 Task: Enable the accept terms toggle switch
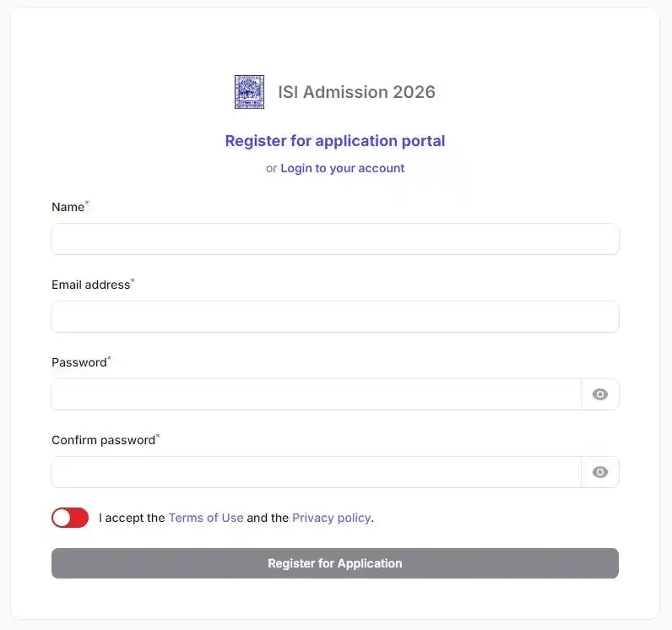[70, 518]
